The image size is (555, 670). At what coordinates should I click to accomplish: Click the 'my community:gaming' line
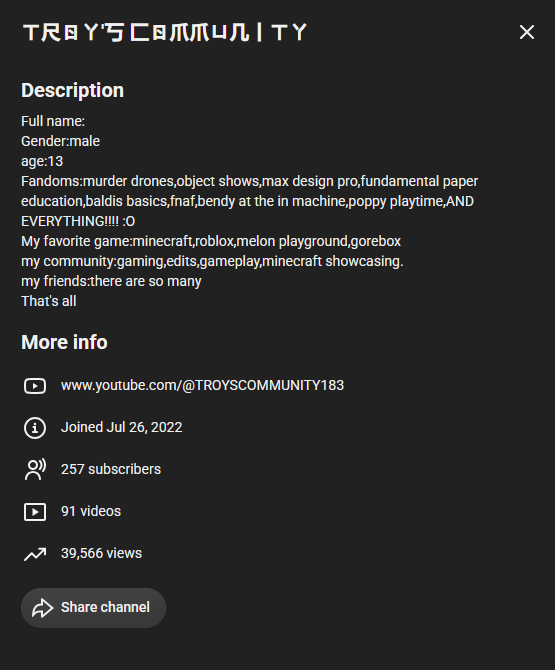coord(212,261)
